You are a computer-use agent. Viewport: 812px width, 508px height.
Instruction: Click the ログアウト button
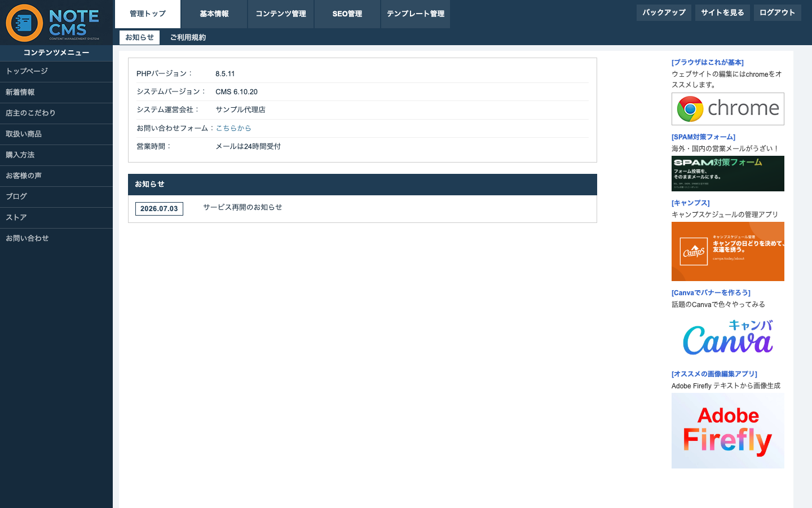pos(777,12)
